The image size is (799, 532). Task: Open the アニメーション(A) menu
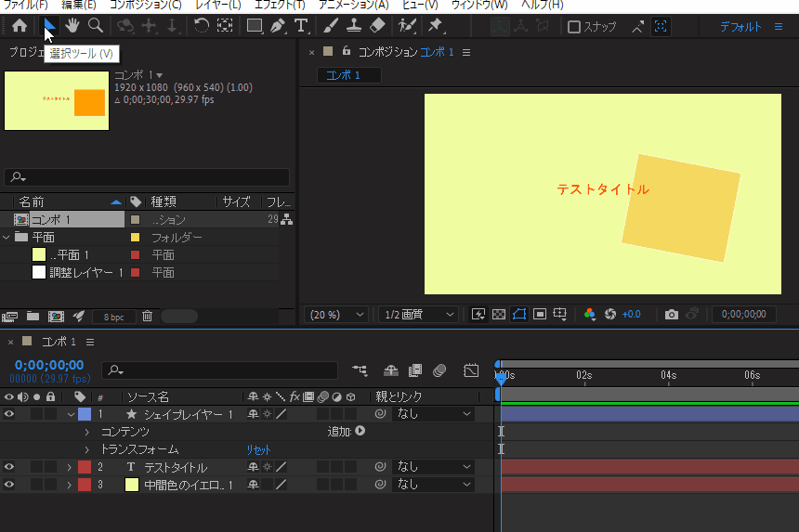click(354, 5)
